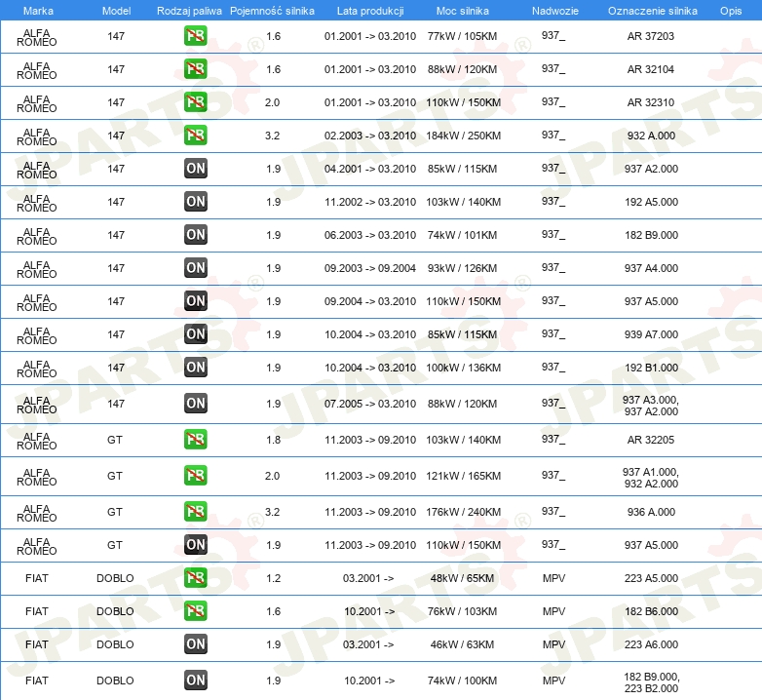The height and width of the screenshot is (700, 762).
Task: Click the ON diesel icon in the Doblo 74kW / 100KM row
Action: pos(195,681)
